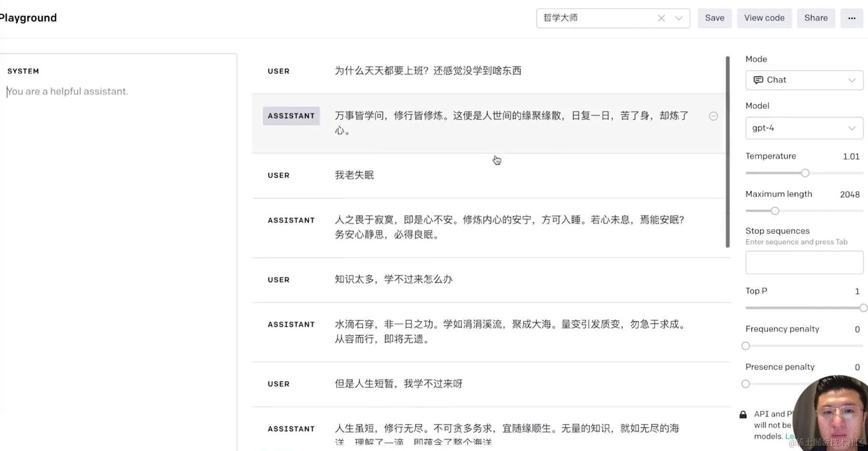
Task: Click the message text 我老失眠
Action: click(354, 175)
